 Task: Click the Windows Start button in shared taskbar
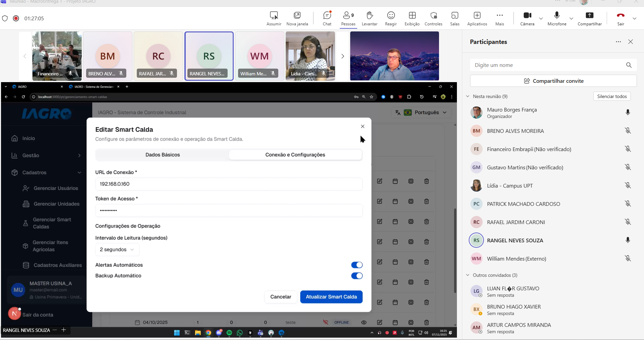click(177, 333)
